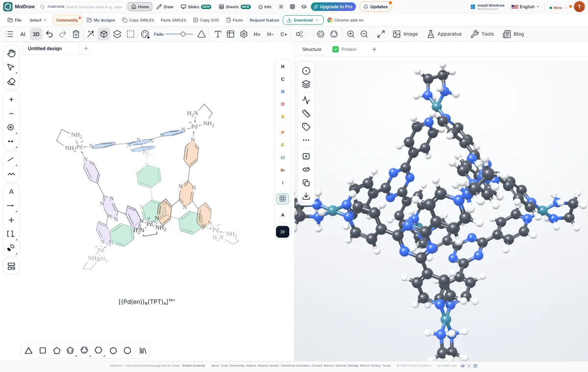588x372 pixels.
Task: Add a plain pentagon ring
Action: coord(57,350)
